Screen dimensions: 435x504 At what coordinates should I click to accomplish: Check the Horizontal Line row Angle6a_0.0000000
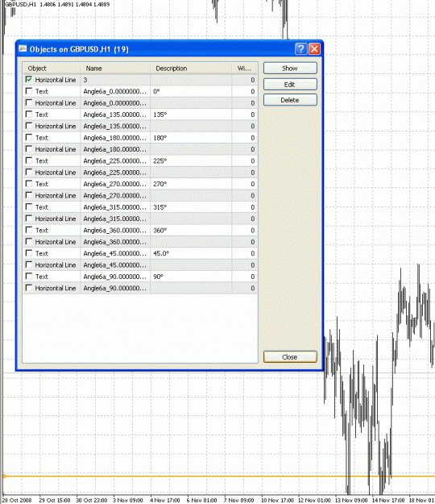point(29,102)
